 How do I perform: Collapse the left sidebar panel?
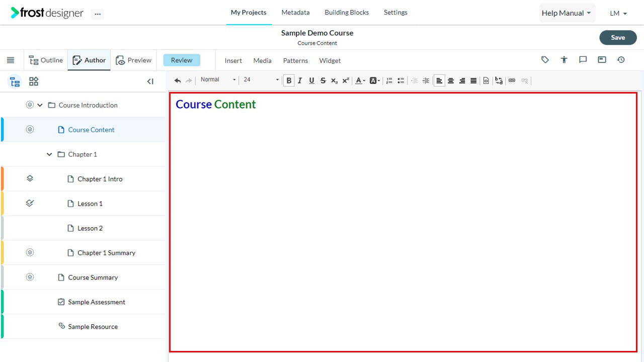tap(150, 81)
